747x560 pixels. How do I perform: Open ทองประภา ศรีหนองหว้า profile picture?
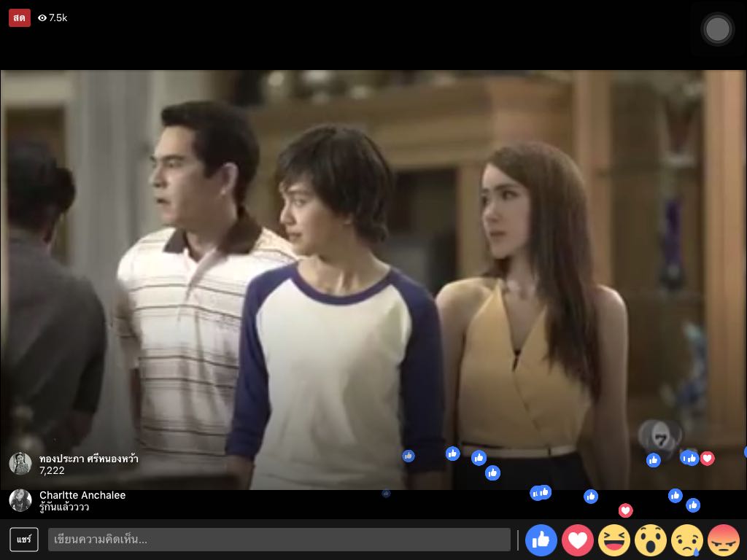coord(20,464)
